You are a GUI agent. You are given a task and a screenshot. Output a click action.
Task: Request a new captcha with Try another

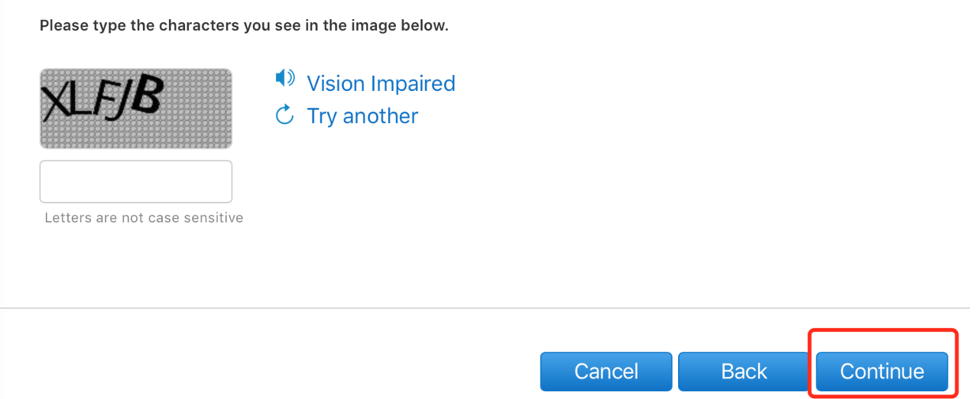(x=363, y=115)
